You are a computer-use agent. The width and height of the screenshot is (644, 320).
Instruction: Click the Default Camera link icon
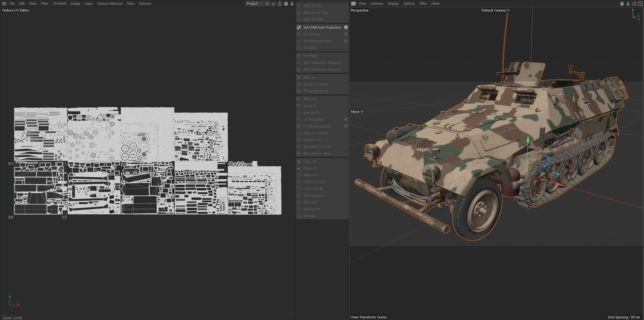pos(508,10)
